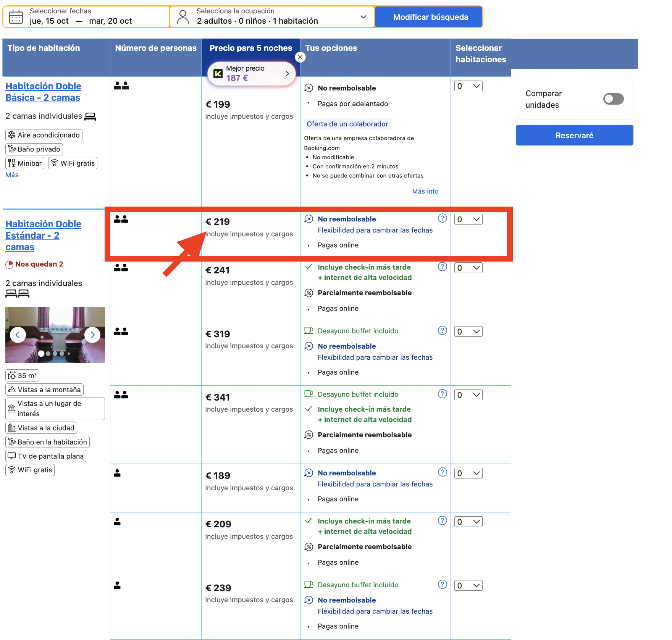Click help icon for the € 341 option
Screen dimensions: 672x640
coord(442,394)
